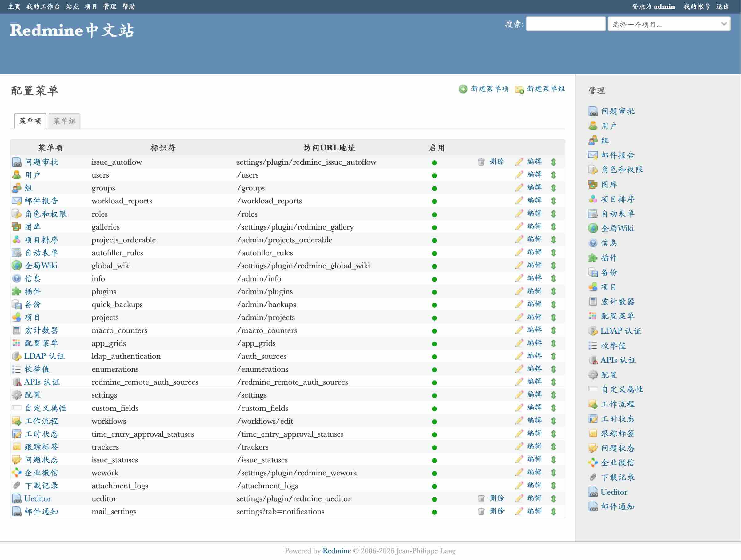741x560 pixels.
Task: Click the 新建菜单项 link
Action: [489, 89]
